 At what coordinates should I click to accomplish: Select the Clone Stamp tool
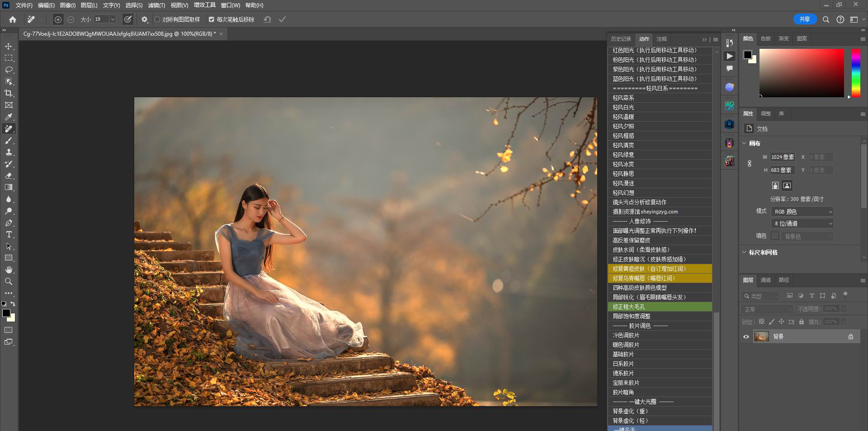9,152
